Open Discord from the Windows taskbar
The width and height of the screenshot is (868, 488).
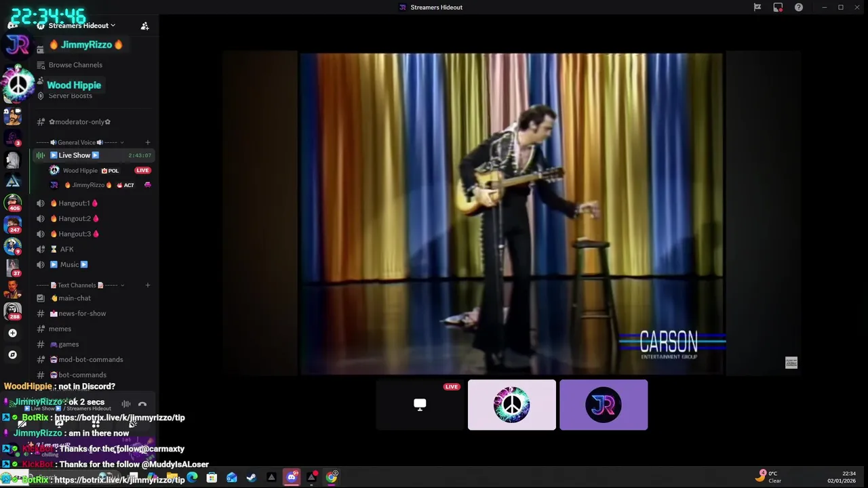pyautogui.click(x=292, y=477)
